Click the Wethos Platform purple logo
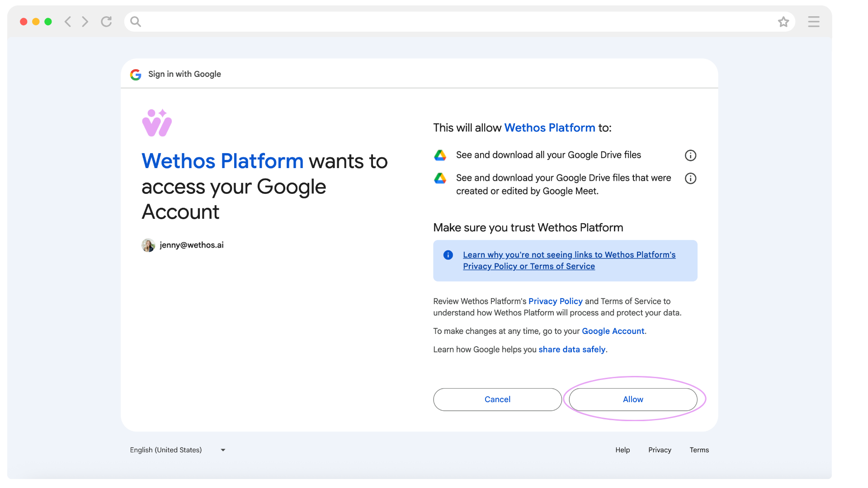 pyautogui.click(x=157, y=122)
